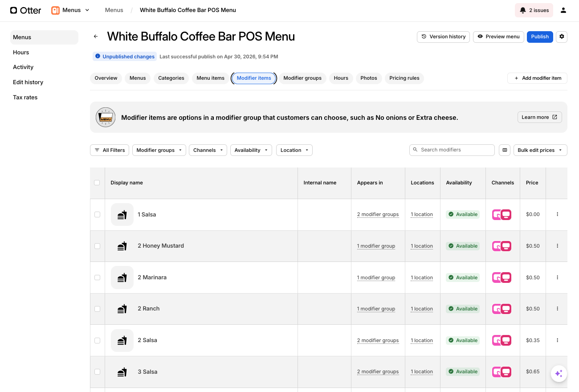Go to Menus breadcrumb link
579x392 pixels.
pos(114,10)
